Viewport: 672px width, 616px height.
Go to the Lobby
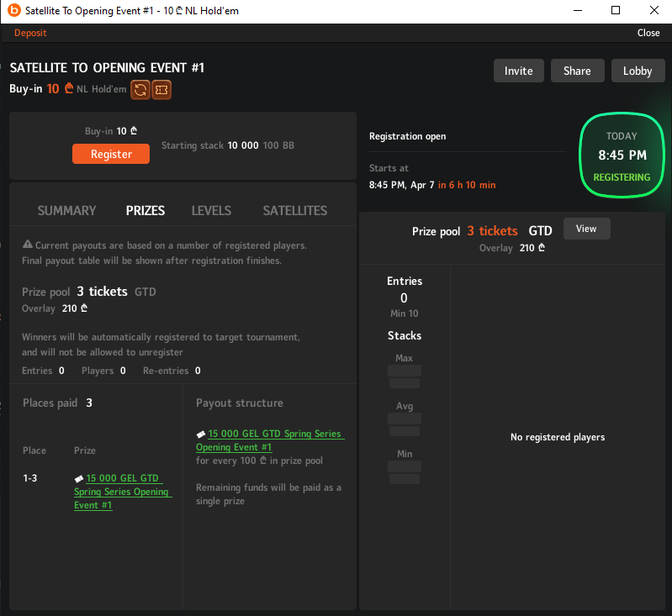638,71
